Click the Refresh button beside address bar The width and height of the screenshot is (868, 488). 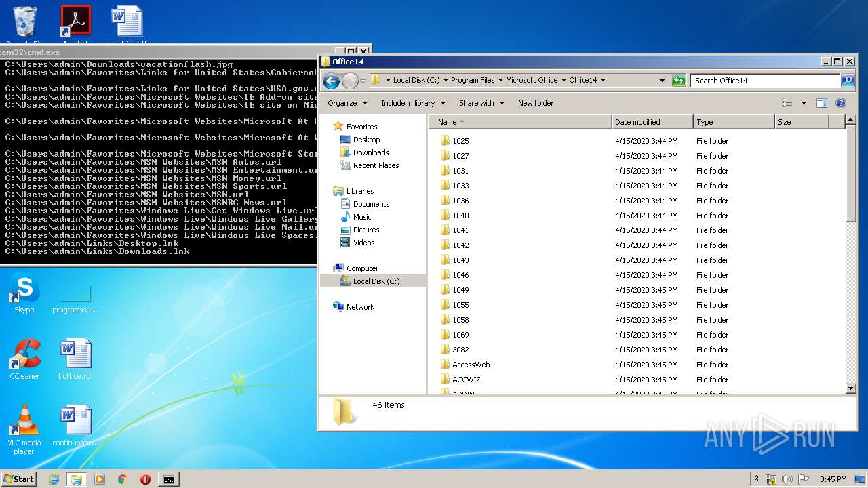[x=679, y=81]
